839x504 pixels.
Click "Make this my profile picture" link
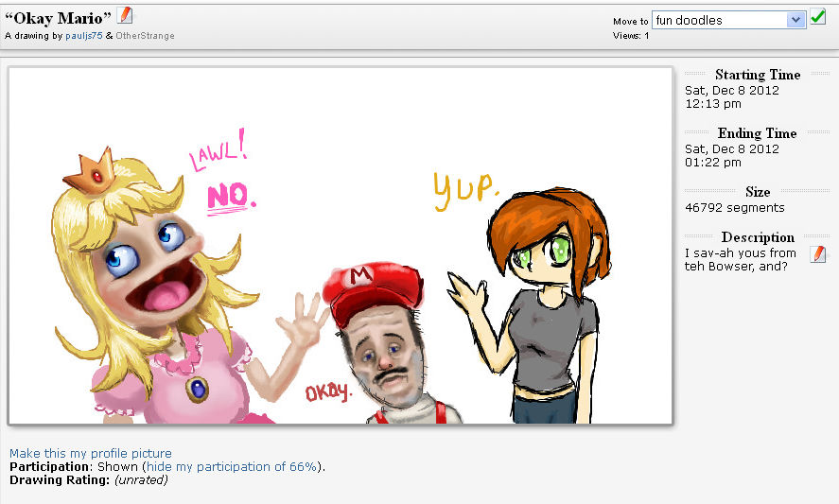tap(91, 453)
